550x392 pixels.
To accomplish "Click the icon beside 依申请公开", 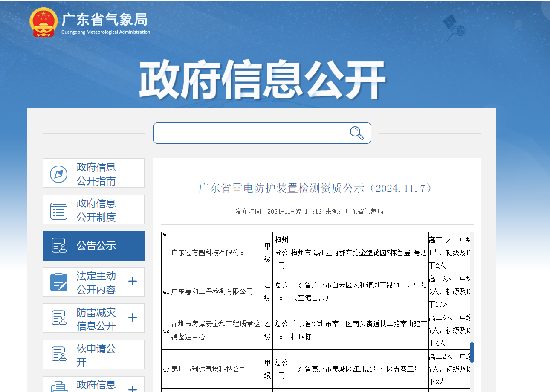I will (x=59, y=354).
